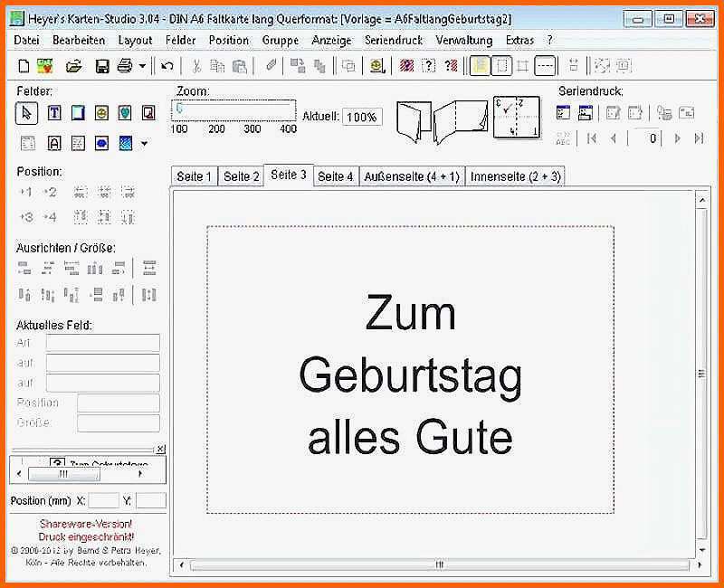The image size is (724, 588).
Task: Undo the last action in the toolbar
Action: pyautogui.click(x=167, y=66)
